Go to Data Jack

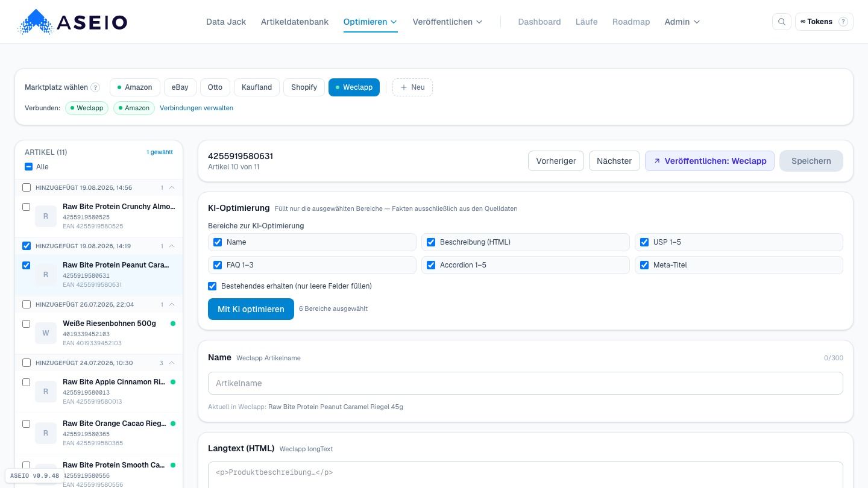tap(226, 22)
